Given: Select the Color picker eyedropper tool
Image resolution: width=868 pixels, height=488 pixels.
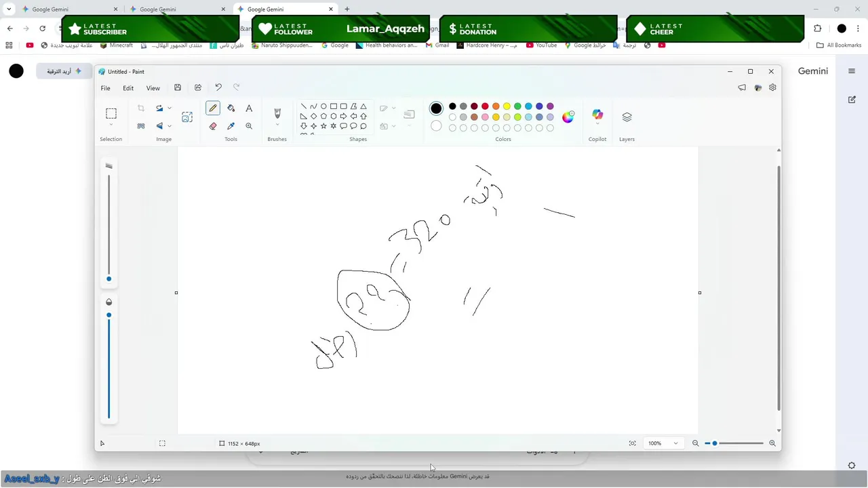Looking at the screenshot, I should [231, 126].
